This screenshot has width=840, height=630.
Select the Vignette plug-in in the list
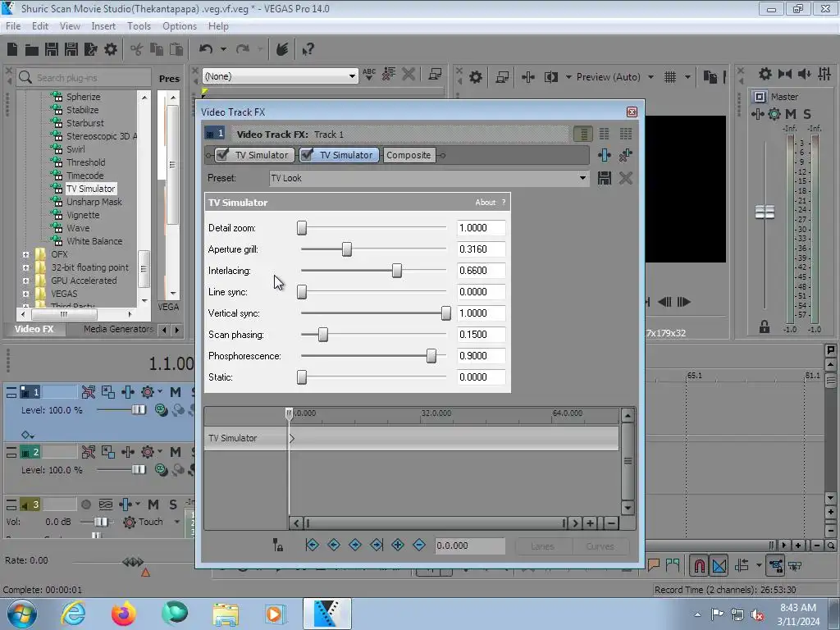point(83,215)
